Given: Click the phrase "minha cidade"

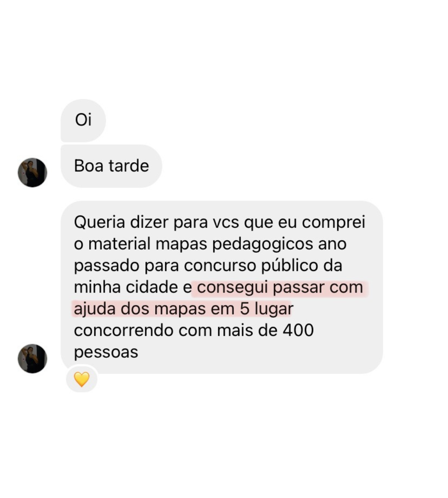Looking at the screenshot, I should 126,287.
